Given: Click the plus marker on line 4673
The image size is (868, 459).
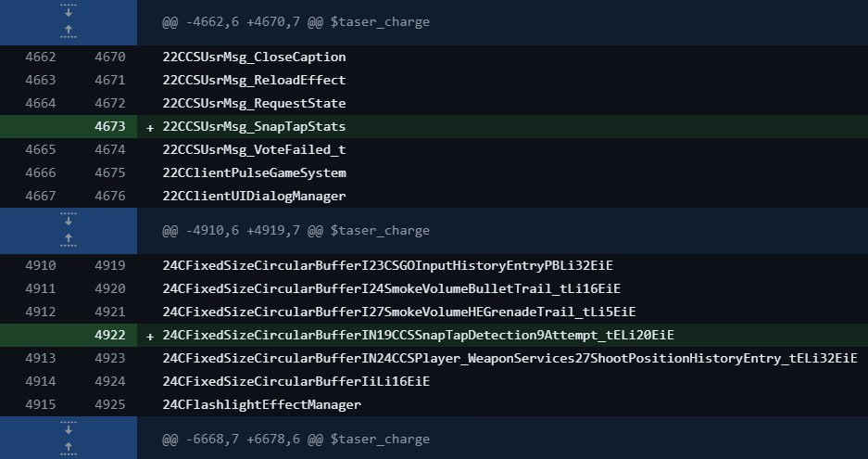Looking at the screenshot, I should point(150,128).
